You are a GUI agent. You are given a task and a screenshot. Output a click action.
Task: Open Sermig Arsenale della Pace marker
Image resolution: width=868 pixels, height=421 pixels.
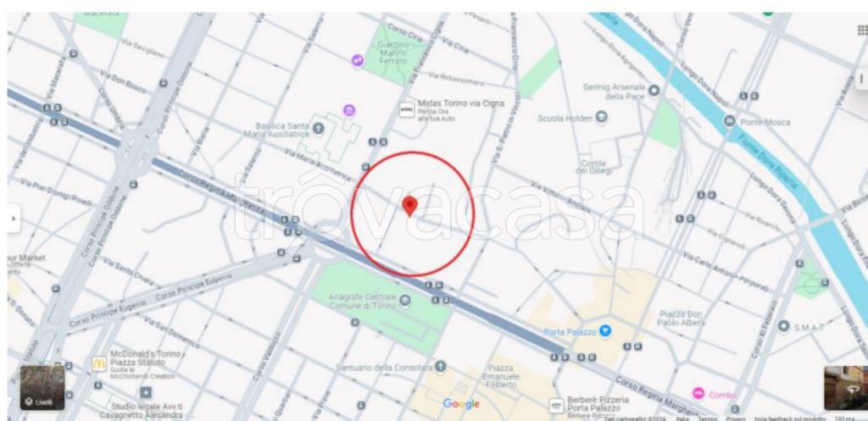654,90
